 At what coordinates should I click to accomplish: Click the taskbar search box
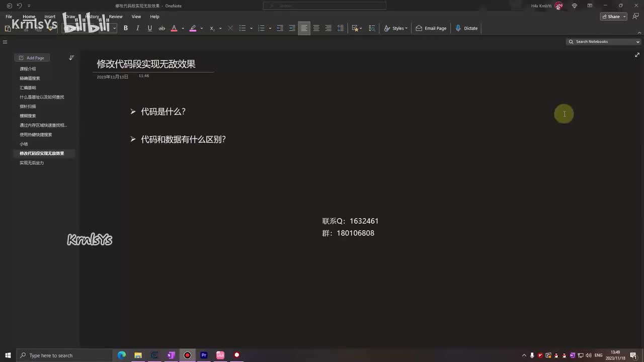pos(64,355)
